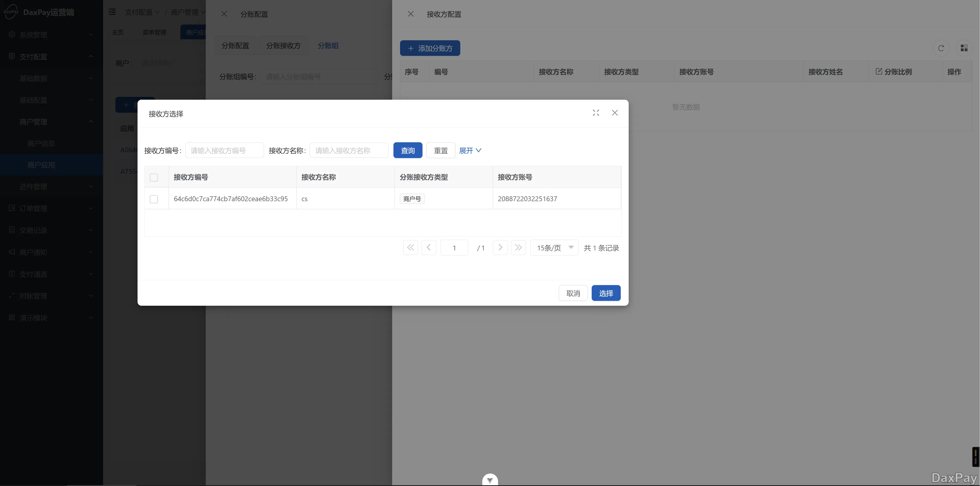Screen dimensions: 980x486
Task: Expand more filters with 展开 link
Action: (x=470, y=151)
